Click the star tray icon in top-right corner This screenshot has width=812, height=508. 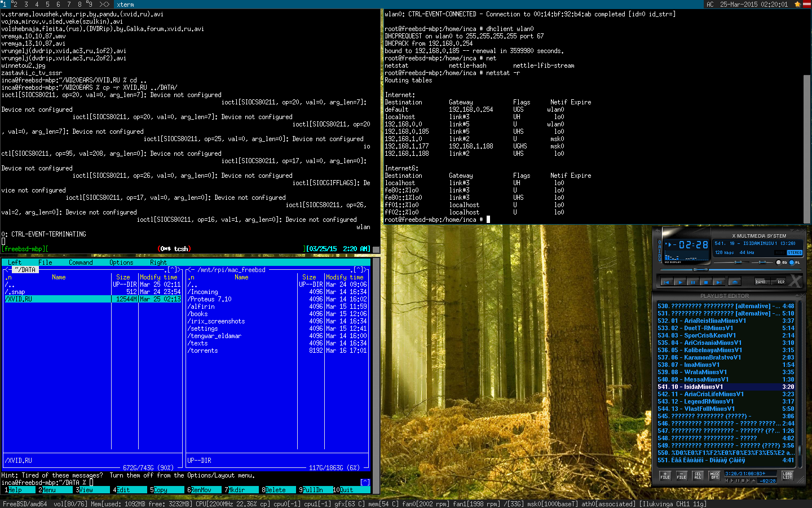pos(797,4)
